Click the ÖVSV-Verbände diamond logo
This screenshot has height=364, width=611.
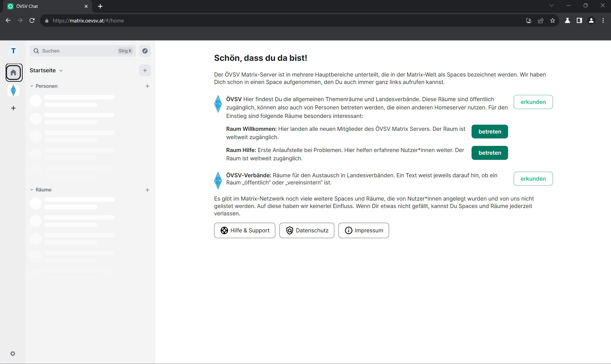pos(218,181)
